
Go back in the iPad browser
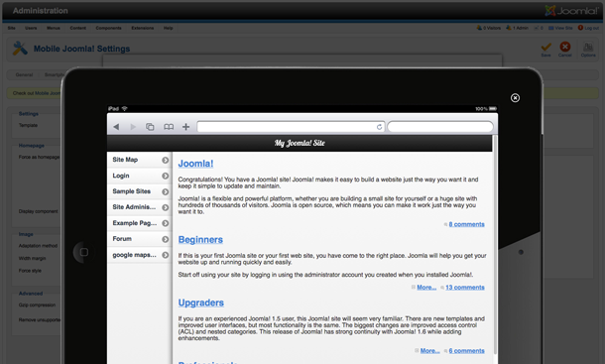[x=116, y=127]
